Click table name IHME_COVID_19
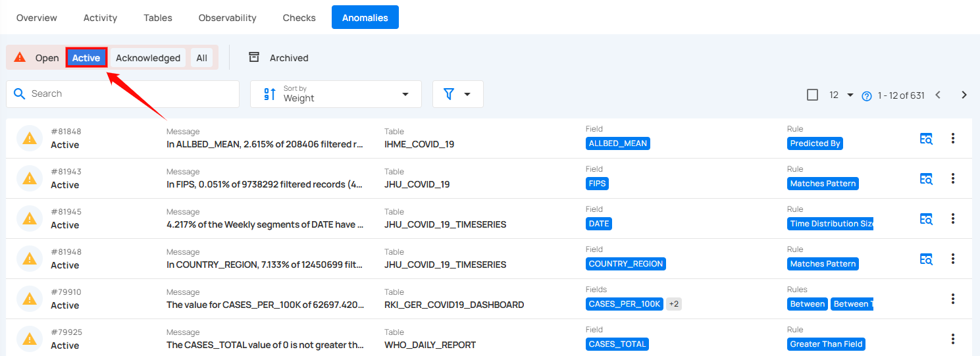The image size is (980, 356). (x=419, y=144)
